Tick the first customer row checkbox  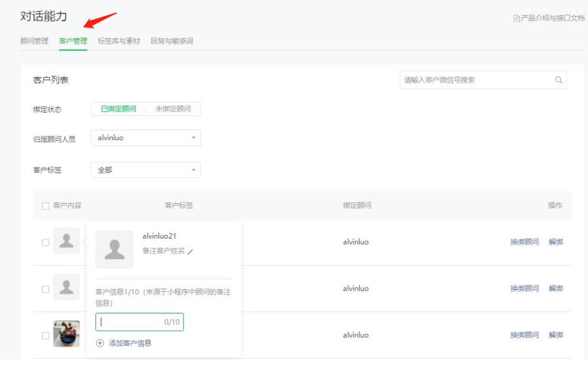pyautogui.click(x=45, y=243)
